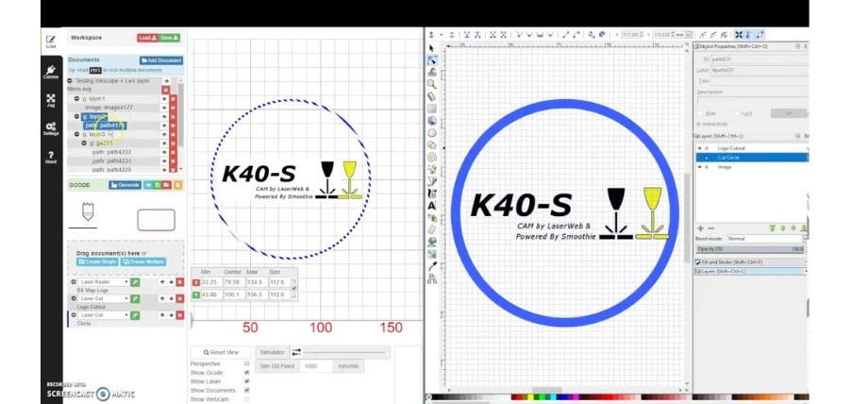Click the Create Multiple operations button
Screen dimensions: 868x404
[144, 261]
